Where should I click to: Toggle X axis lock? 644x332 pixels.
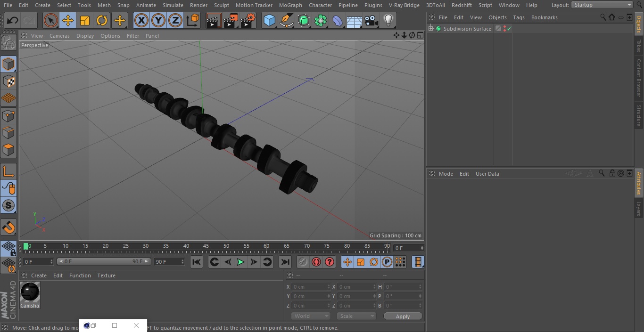click(141, 21)
